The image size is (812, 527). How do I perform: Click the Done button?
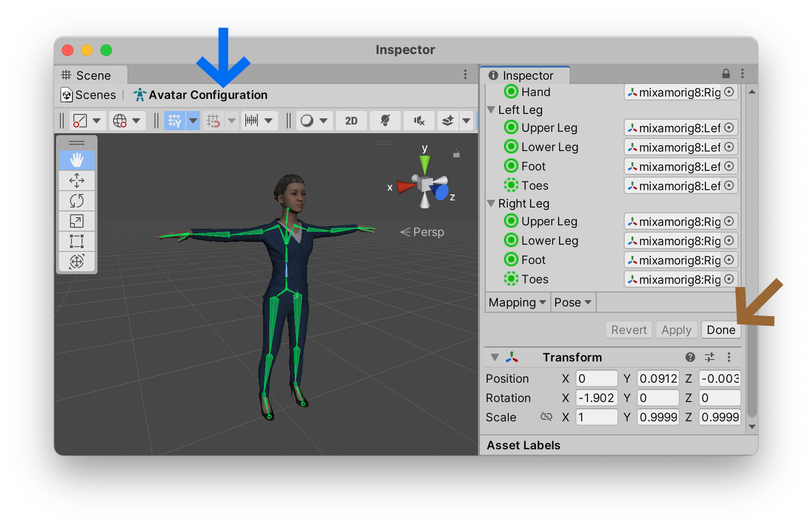click(x=721, y=330)
